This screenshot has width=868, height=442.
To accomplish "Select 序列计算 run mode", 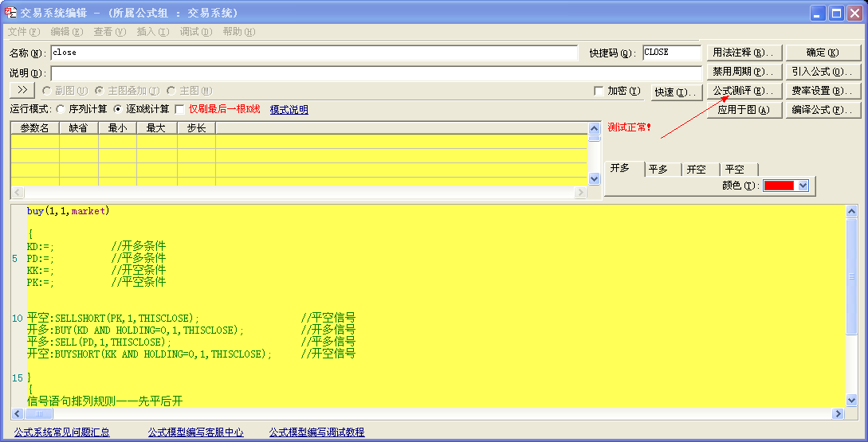I will point(61,109).
